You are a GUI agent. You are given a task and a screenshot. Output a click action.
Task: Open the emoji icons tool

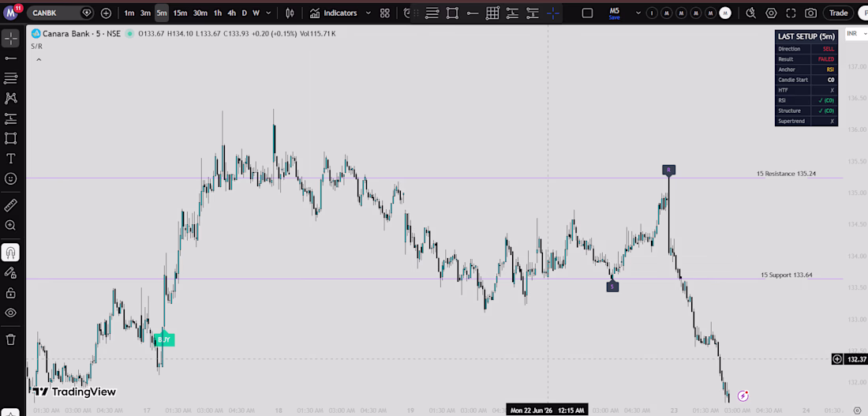tap(10, 178)
